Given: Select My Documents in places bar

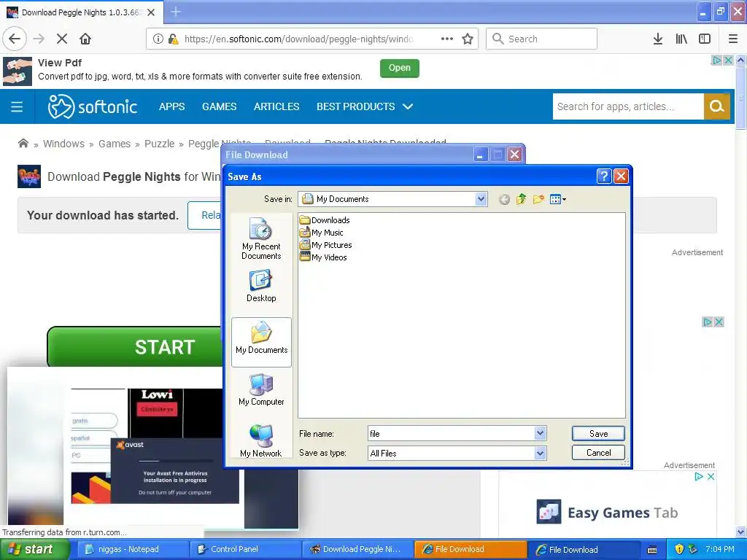Looking at the screenshot, I should pos(262,342).
